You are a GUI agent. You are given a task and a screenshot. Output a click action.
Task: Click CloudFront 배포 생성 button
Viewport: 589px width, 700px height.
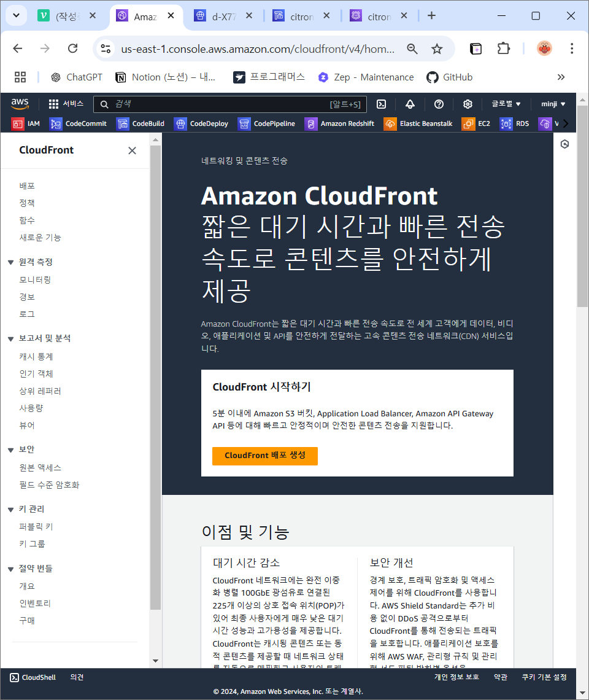[x=265, y=456]
